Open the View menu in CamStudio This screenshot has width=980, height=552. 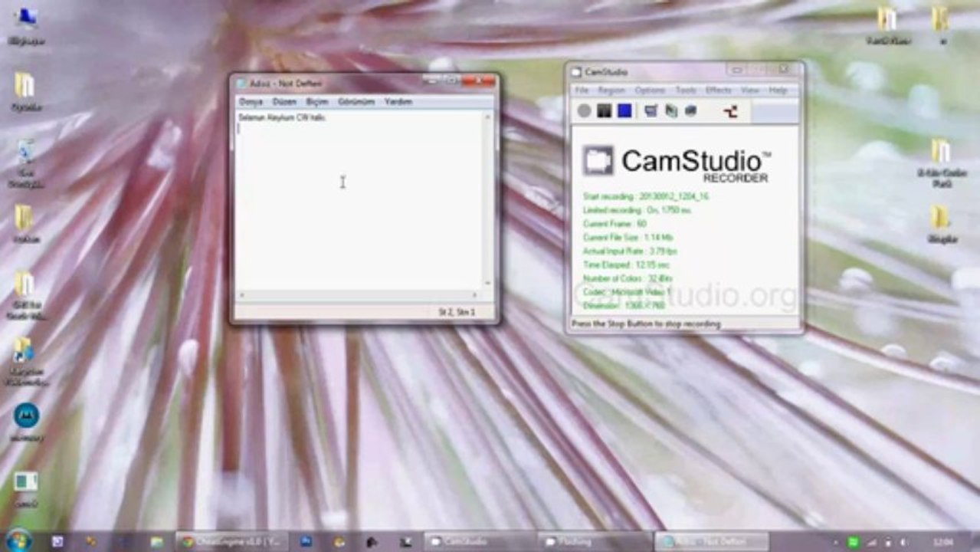[x=749, y=90]
